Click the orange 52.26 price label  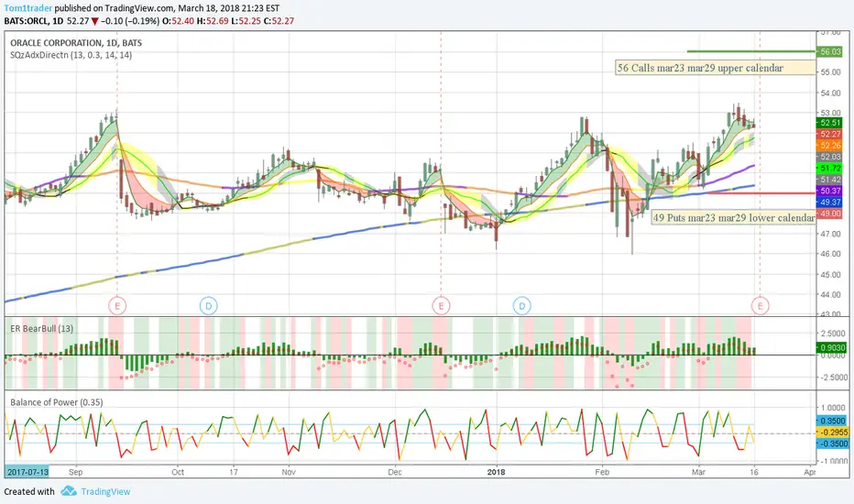click(830, 146)
